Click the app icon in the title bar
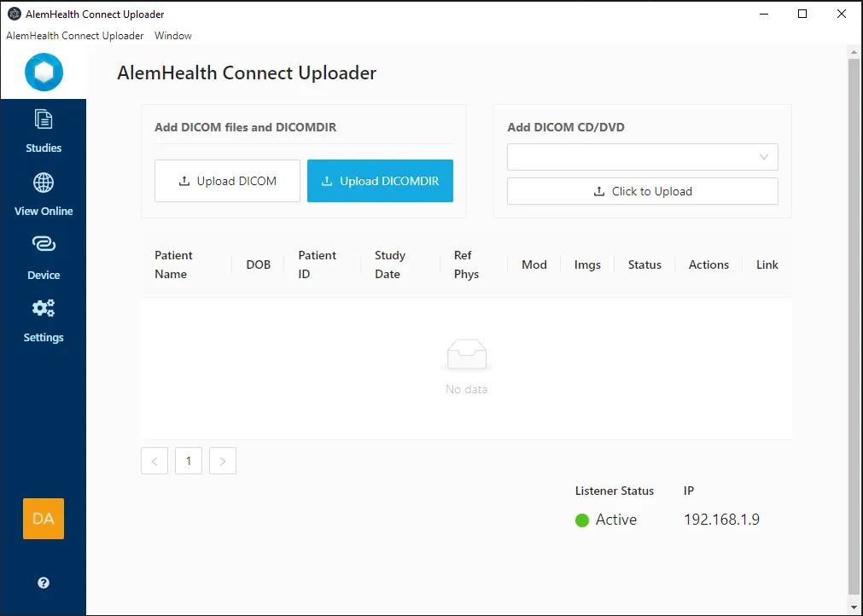The height and width of the screenshot is (616, 863). click(15, 15)
